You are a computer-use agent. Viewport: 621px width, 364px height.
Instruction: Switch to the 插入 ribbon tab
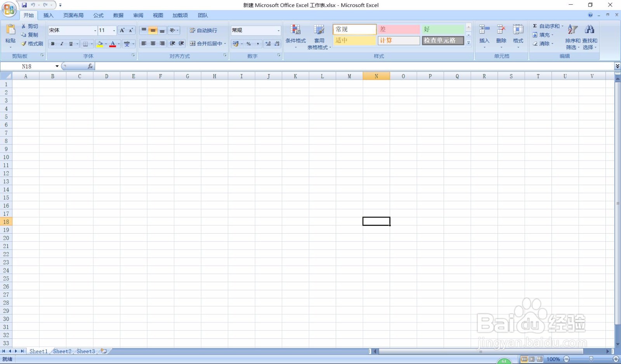point(49,16)
